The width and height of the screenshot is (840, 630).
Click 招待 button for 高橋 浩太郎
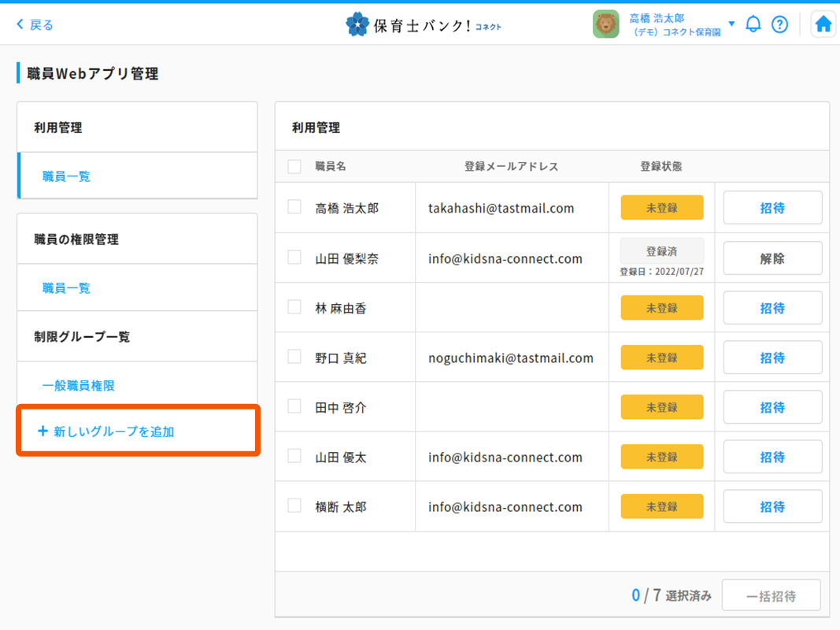[772, 208]
